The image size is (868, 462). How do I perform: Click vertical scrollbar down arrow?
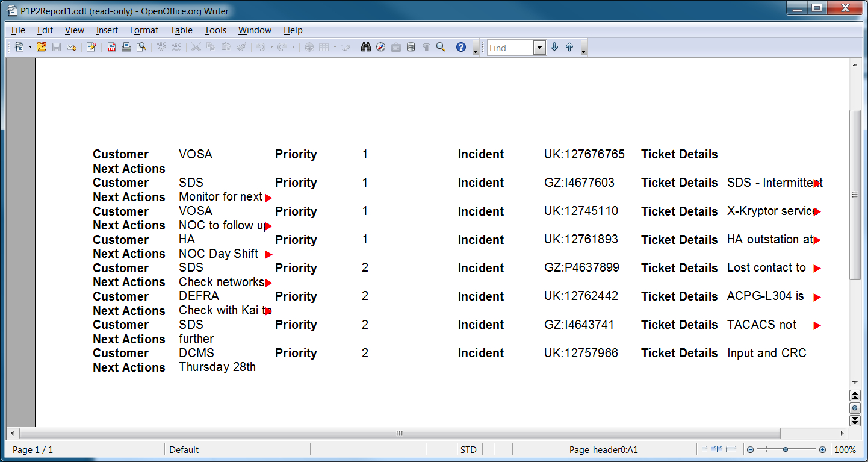point(854,382)
